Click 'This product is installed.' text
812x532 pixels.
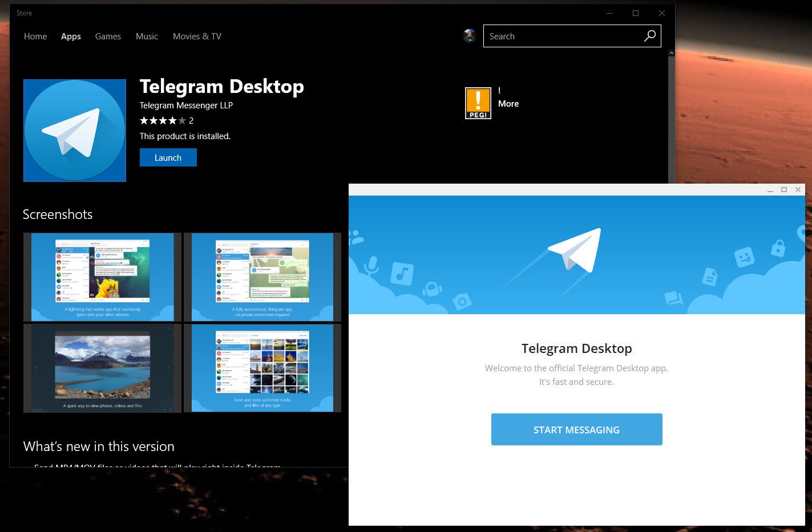point(185,136)
